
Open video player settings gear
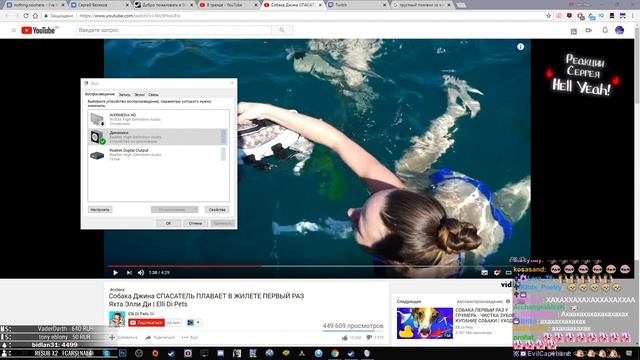coord(497,273)
